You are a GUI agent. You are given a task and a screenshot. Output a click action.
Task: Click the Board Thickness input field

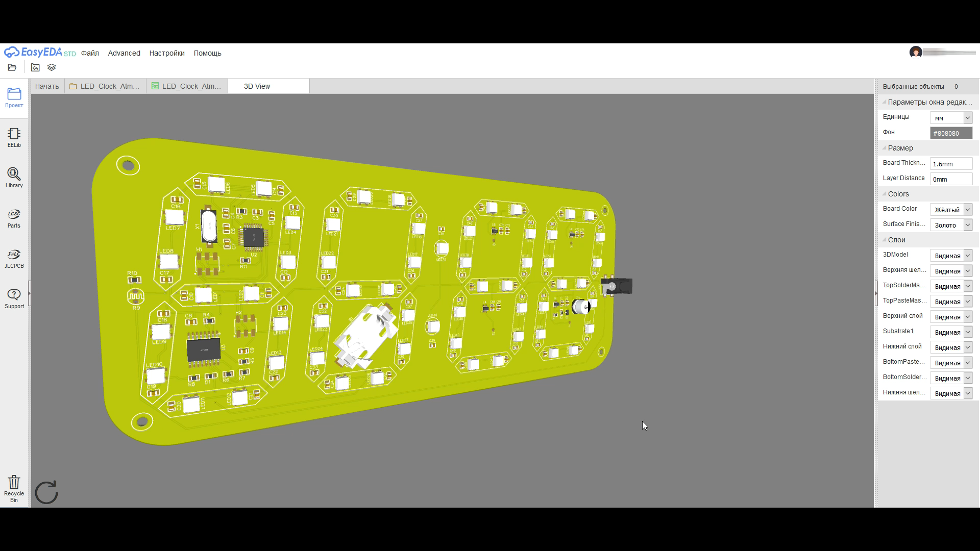[951, 164]
